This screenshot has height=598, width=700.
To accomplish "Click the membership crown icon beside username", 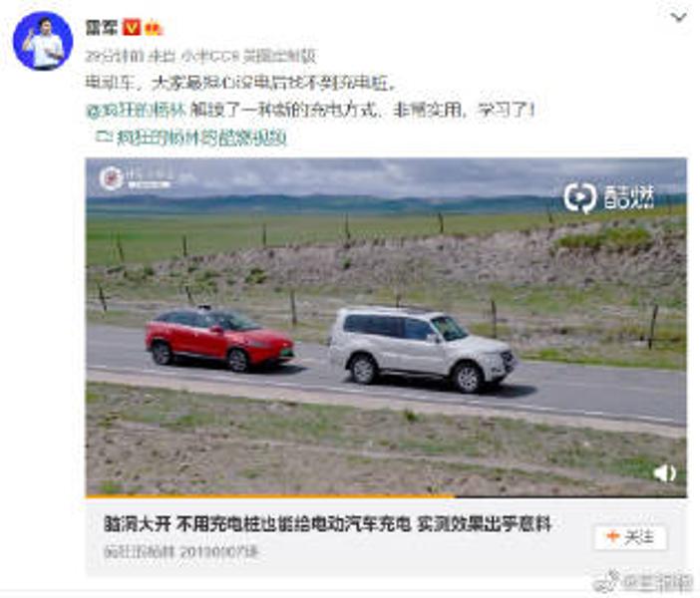I will [154, 28].
